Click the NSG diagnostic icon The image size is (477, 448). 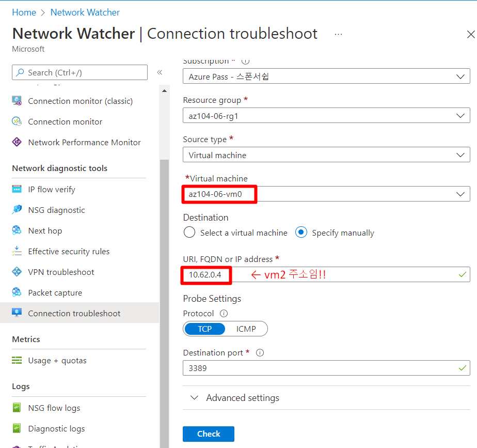pos(17,210)
